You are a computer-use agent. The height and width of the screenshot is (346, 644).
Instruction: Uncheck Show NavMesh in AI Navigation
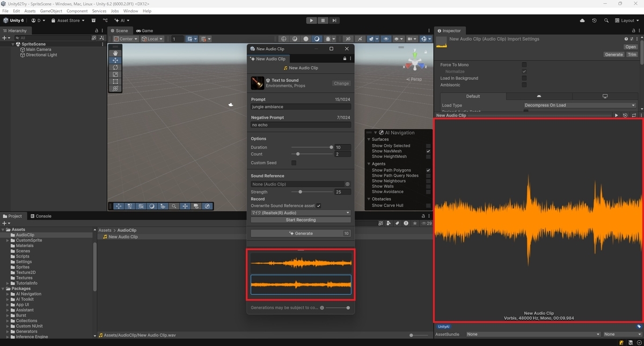coord(428,151)
